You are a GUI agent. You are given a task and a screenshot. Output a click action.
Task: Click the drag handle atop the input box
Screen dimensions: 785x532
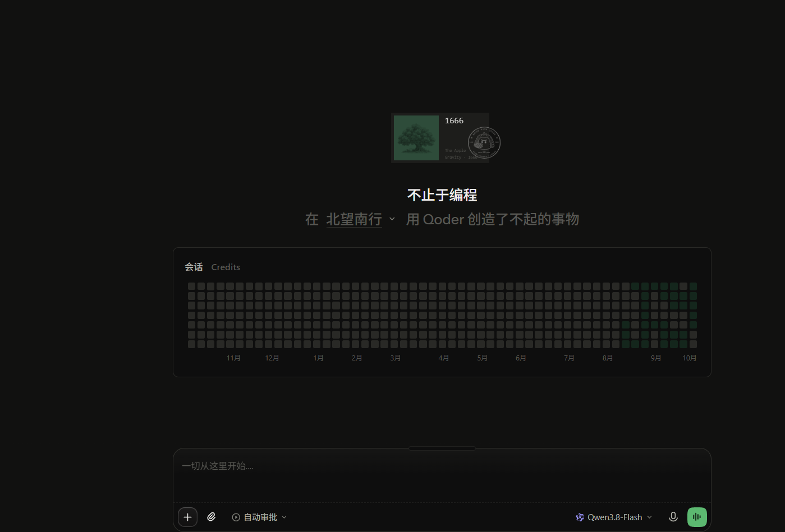pyautogui.click(x=442, y=448)
